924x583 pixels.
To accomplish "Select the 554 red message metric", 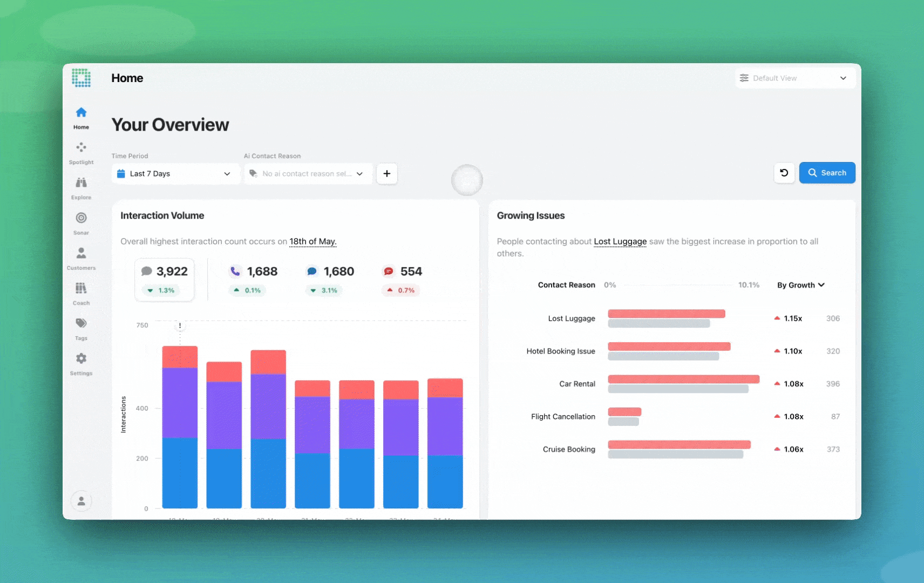I will 402,280.
